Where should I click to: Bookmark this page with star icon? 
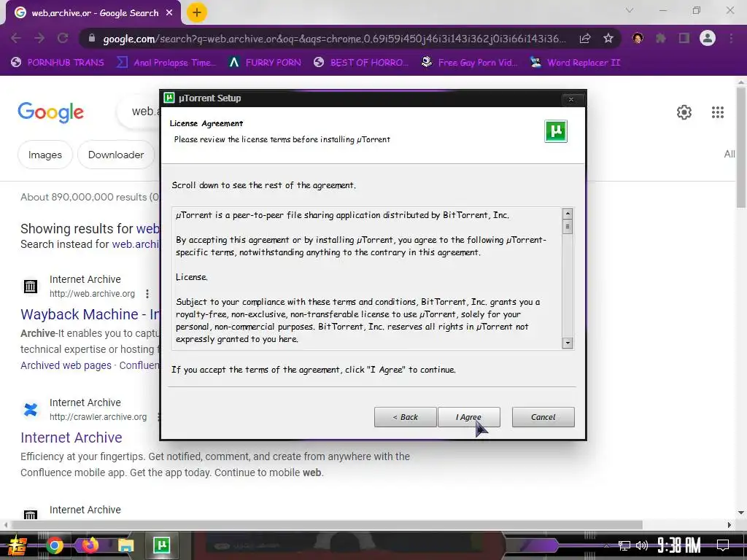tap(608, 38)
